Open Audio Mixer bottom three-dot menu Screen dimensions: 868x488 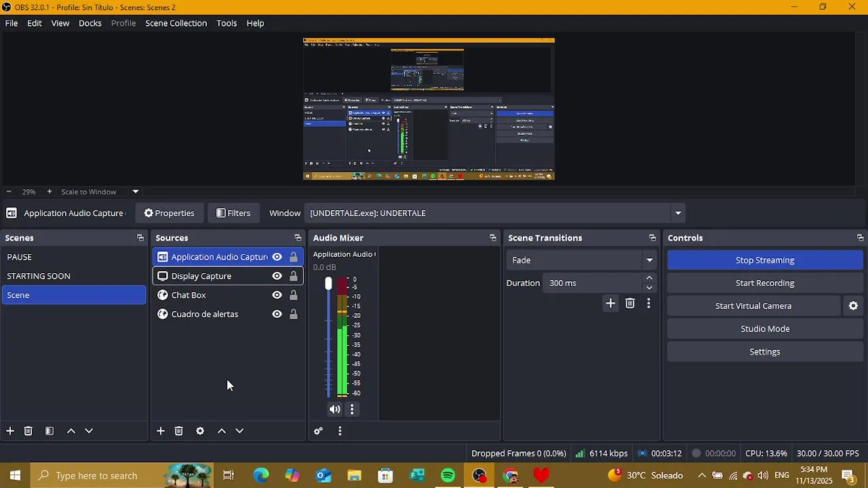[340, 431]
